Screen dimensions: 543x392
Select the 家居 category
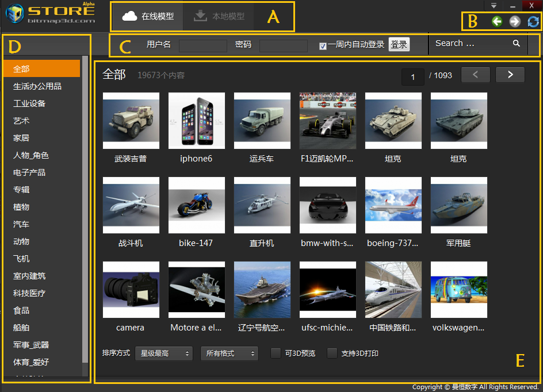pos(41,138)
